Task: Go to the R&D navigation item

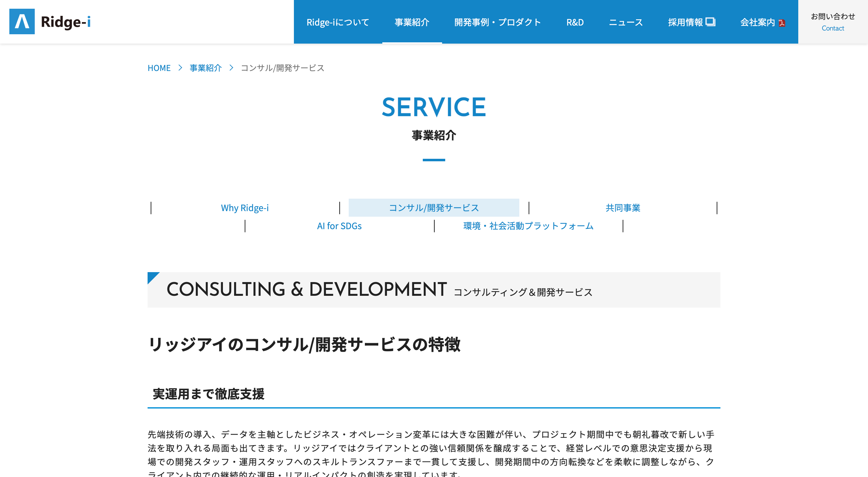Action: 575,22
